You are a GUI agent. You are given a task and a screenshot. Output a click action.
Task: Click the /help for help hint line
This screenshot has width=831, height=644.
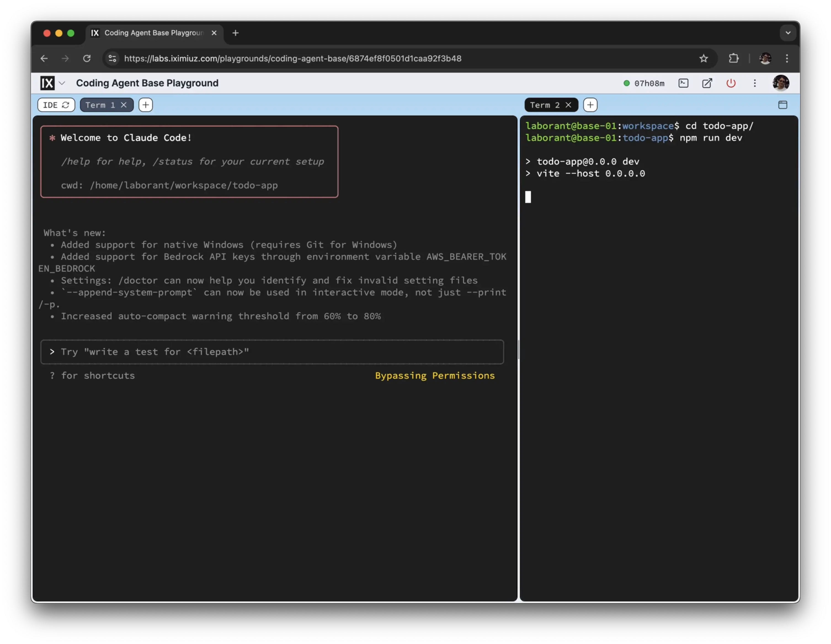click(193, 162)
